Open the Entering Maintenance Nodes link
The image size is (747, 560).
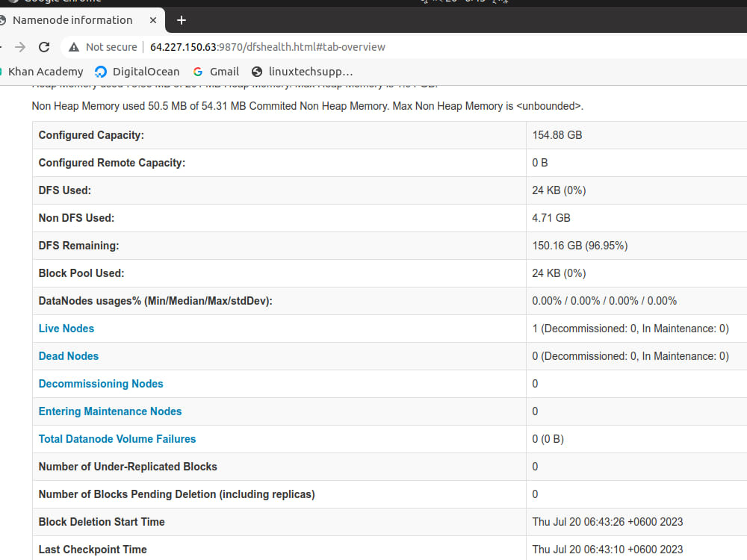coord(110,411)
